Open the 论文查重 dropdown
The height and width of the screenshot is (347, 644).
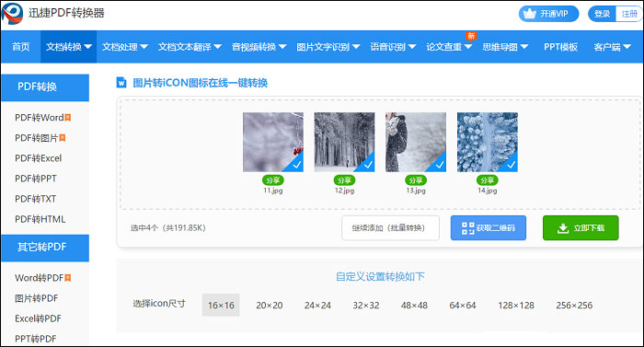(x=449, y=47)
